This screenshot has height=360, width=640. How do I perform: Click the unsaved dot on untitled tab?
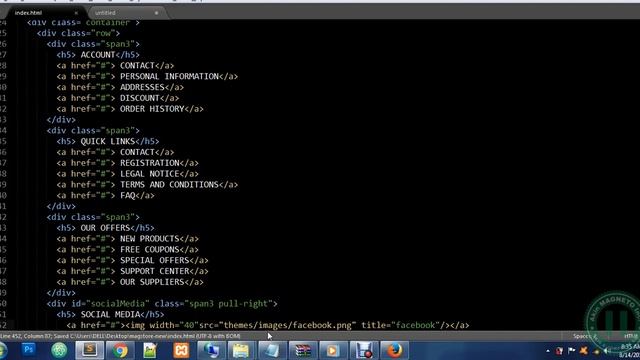pos(156,13)
